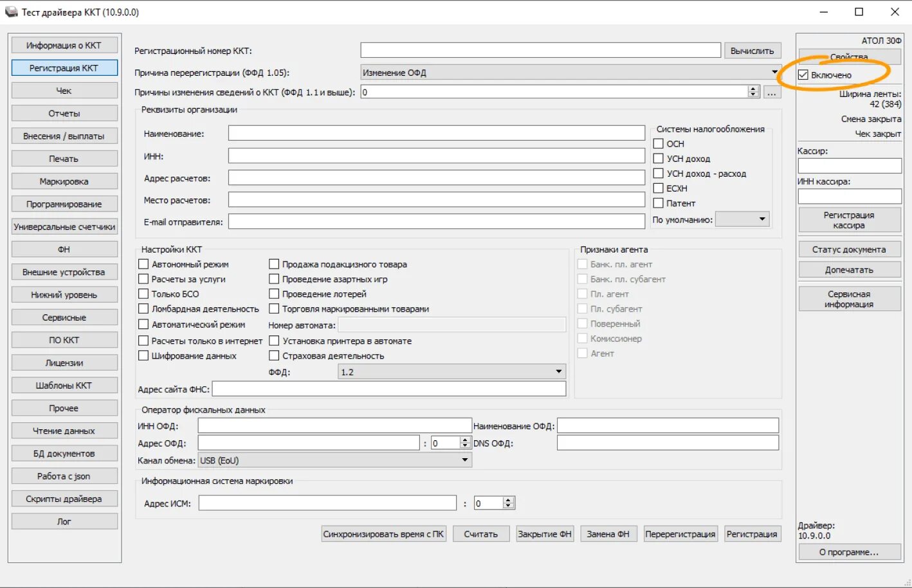Click Статус документа button
Viewport: 912px width, 588px height.
click(x=849, y=249)
